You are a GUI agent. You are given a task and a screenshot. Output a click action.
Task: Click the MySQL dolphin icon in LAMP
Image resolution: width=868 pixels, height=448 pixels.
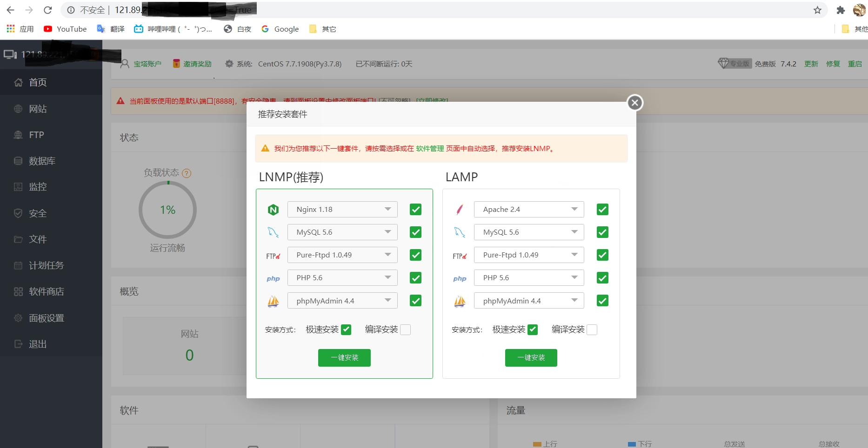pyautogui.click(x=460, y=232)
